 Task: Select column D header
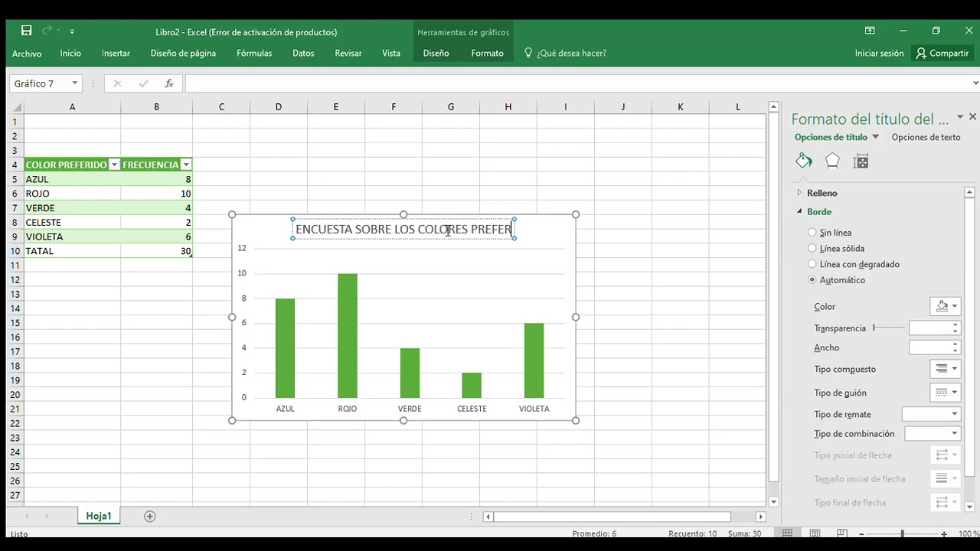(279, 106)
